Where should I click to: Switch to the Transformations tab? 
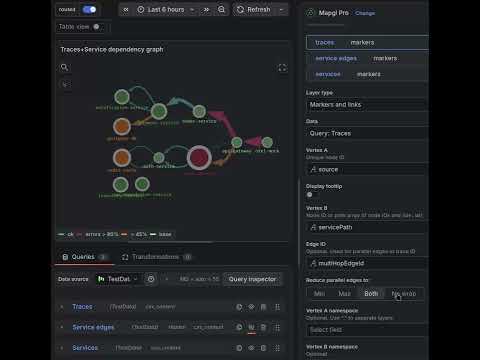[156, 257]
